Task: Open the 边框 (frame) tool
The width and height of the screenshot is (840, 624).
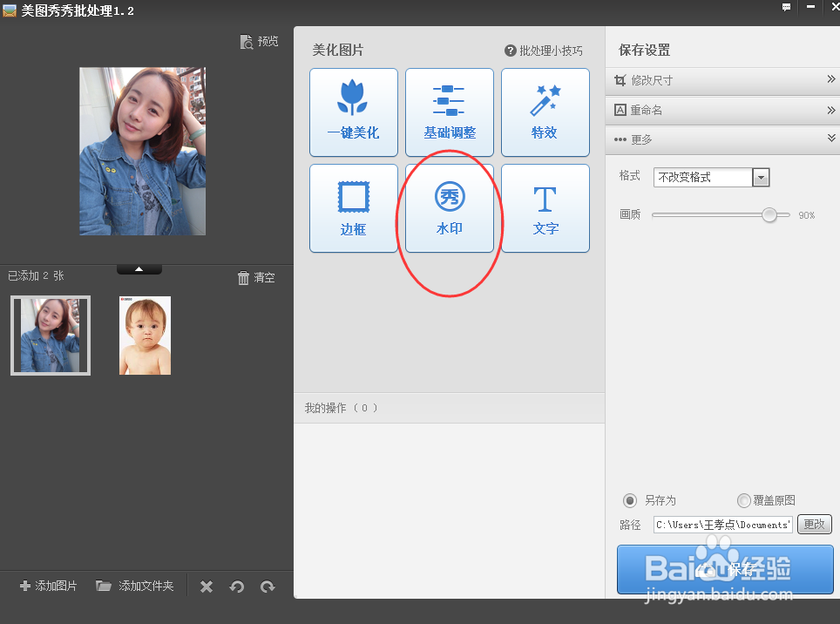Action: [353, 207]
